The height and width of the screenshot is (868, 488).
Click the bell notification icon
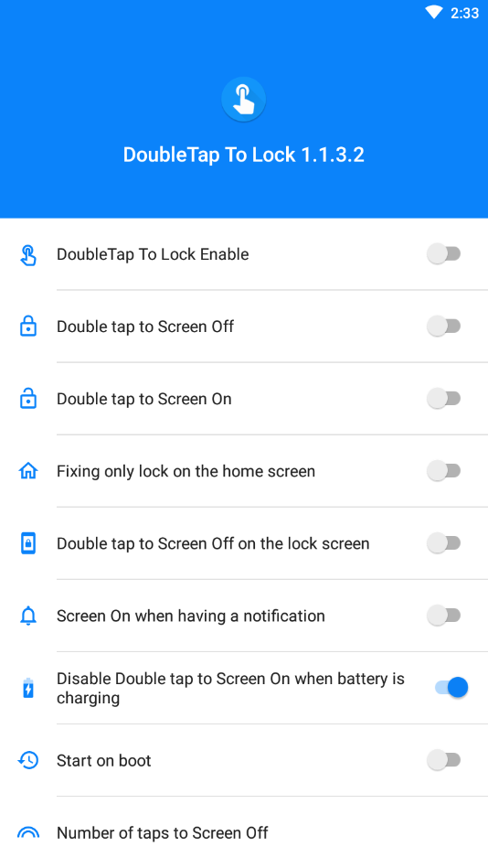pos(28,616)
